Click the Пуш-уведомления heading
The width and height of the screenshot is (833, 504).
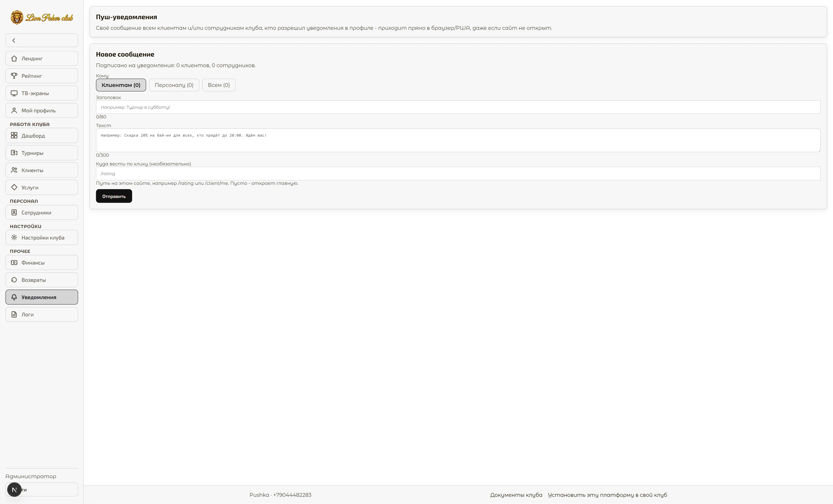click(x=126, y=17)
